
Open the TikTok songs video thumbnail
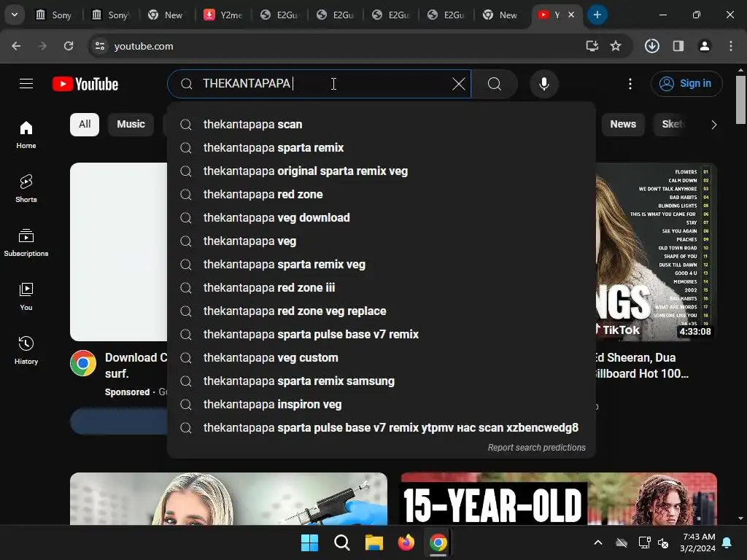(656, 252)
